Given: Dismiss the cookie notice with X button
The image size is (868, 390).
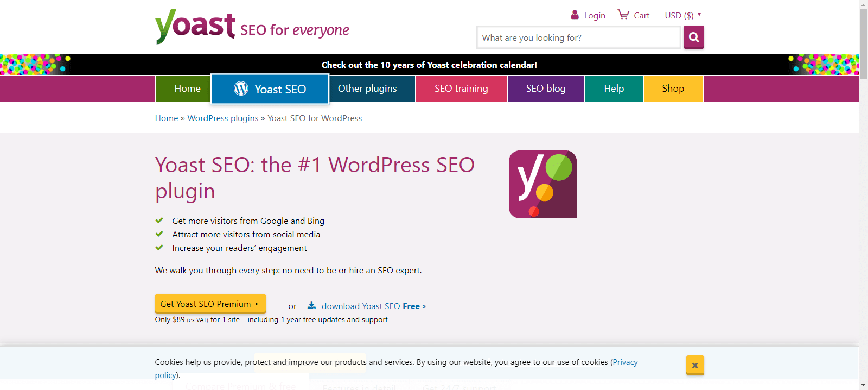Looking at the screenshot, I should click(695, 365).
